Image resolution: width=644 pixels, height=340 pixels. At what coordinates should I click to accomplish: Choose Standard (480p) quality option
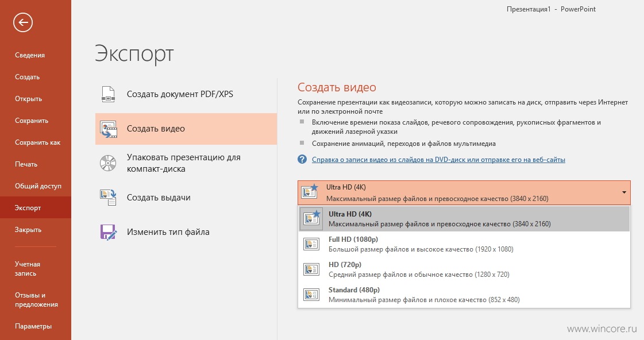tap(464, 295)
